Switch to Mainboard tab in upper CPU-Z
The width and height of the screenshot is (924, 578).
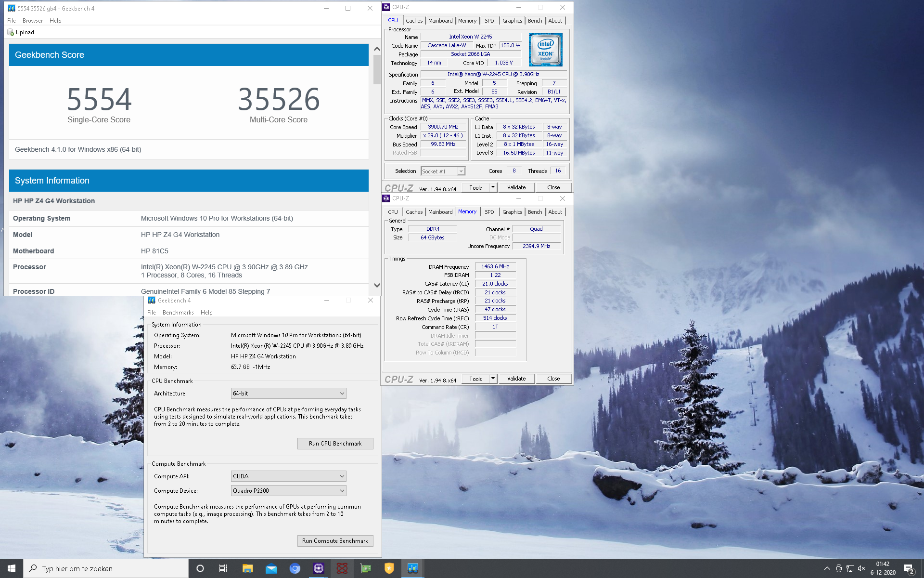[440, 21]
